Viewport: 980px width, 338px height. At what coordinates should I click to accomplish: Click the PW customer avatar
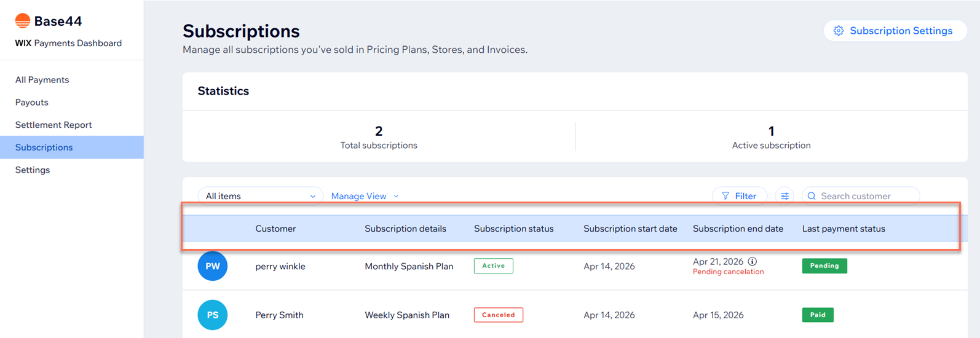click(x=212, y=266)
